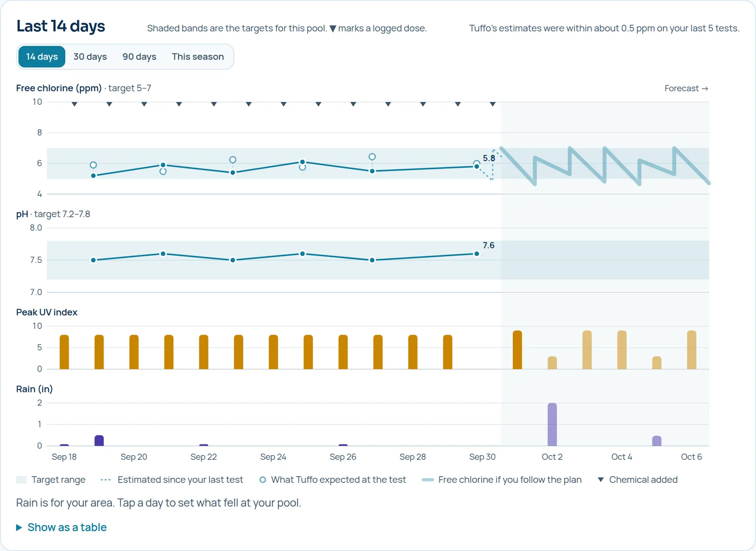The width and height of the screenshot is (756, 551).
Task: Click the Free chlorine plan legend line swatch
Action: 428,480
